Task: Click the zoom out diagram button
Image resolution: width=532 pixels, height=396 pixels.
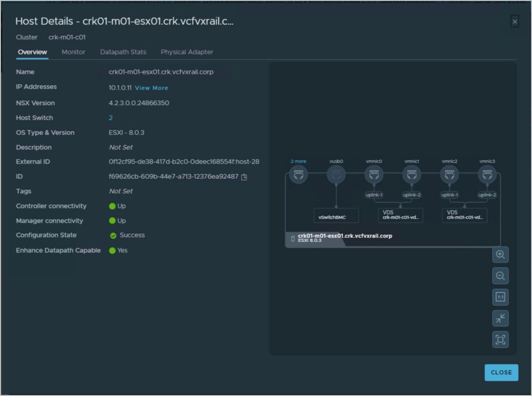Action: tap(500, 276)
